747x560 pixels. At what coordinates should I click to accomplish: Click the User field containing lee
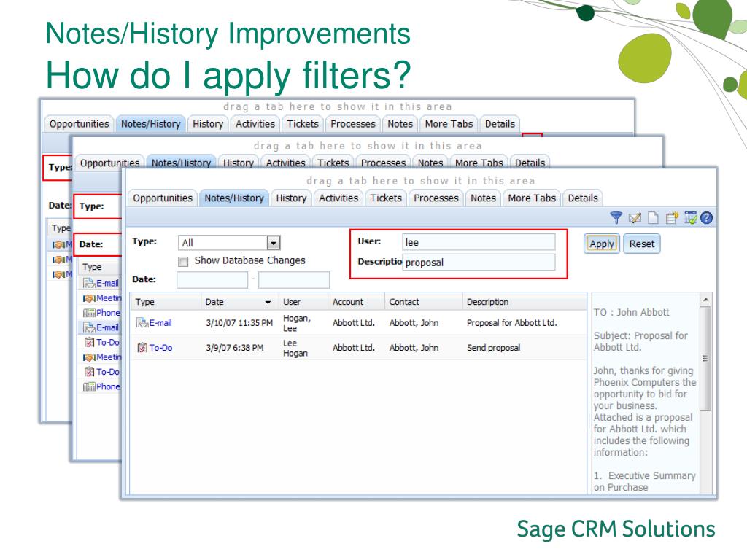(479, 242)
